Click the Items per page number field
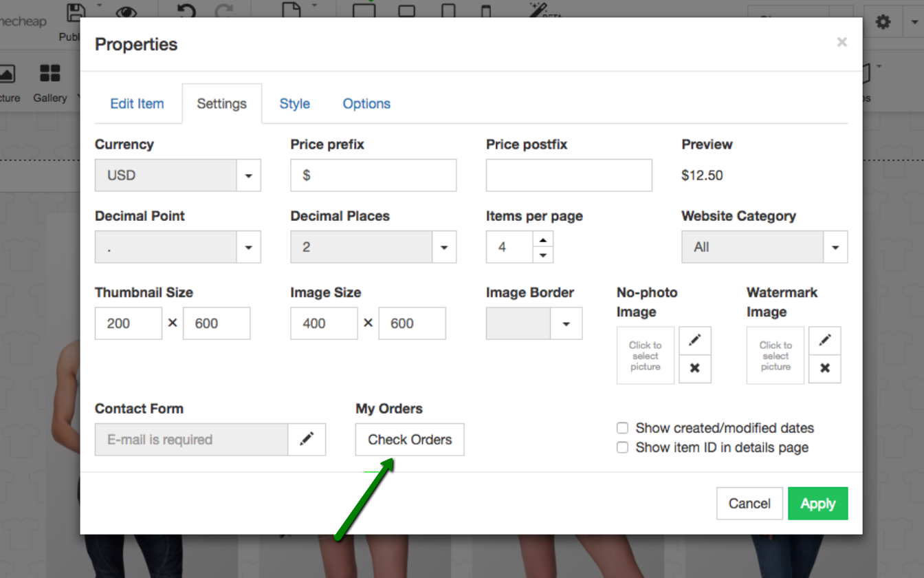This screenshot has width=924, height=578. (x=509, y=247)
